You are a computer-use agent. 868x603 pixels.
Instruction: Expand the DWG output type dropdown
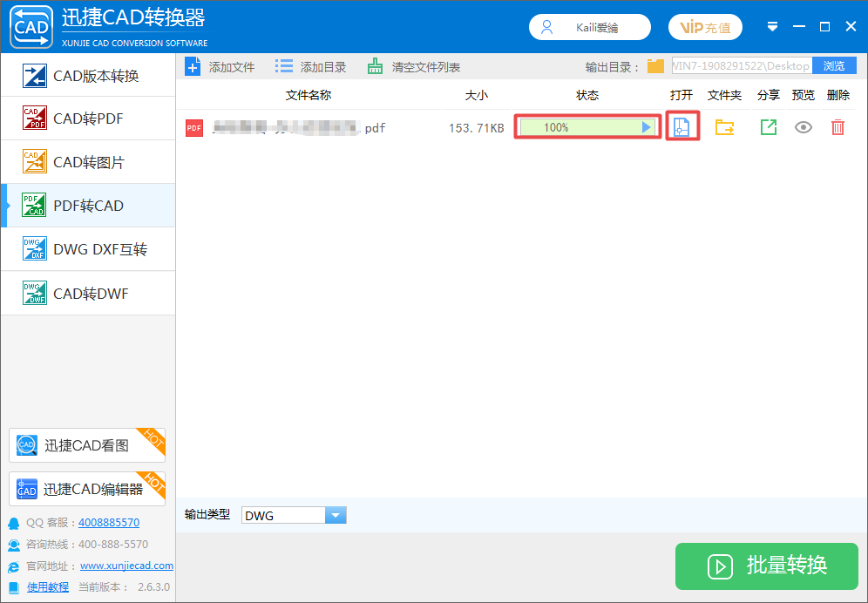(x=335, y=516)
